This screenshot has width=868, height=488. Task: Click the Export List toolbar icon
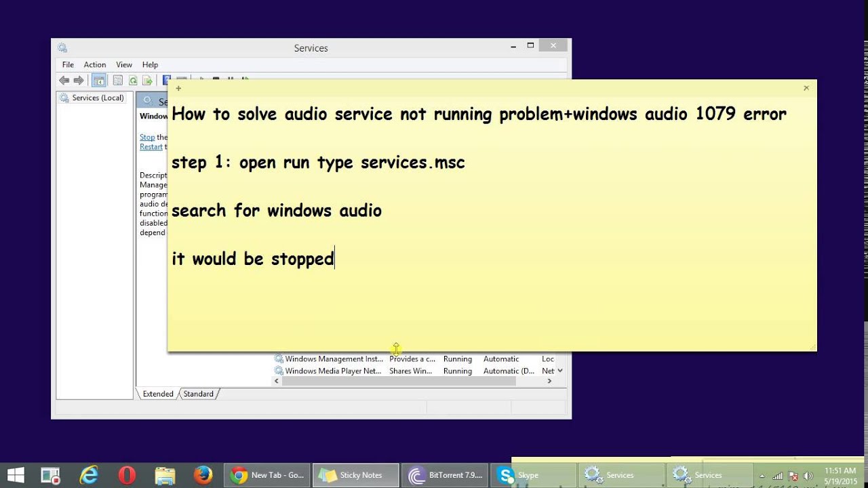point(147,80)
